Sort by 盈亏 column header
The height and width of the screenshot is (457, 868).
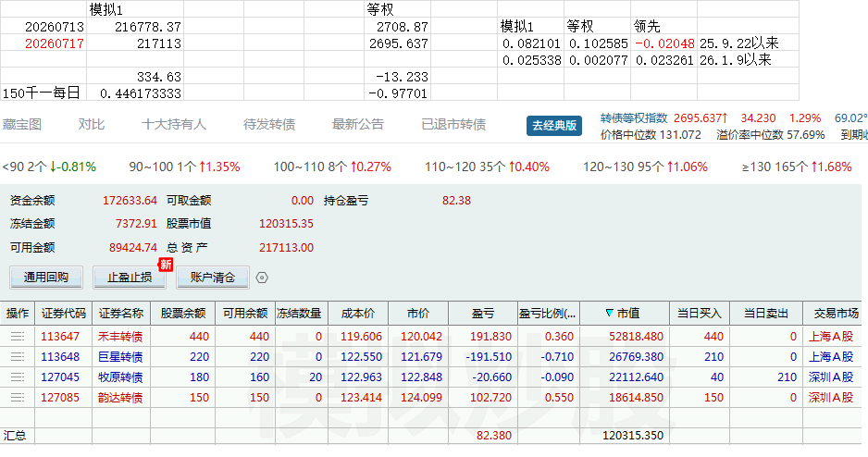483,314
